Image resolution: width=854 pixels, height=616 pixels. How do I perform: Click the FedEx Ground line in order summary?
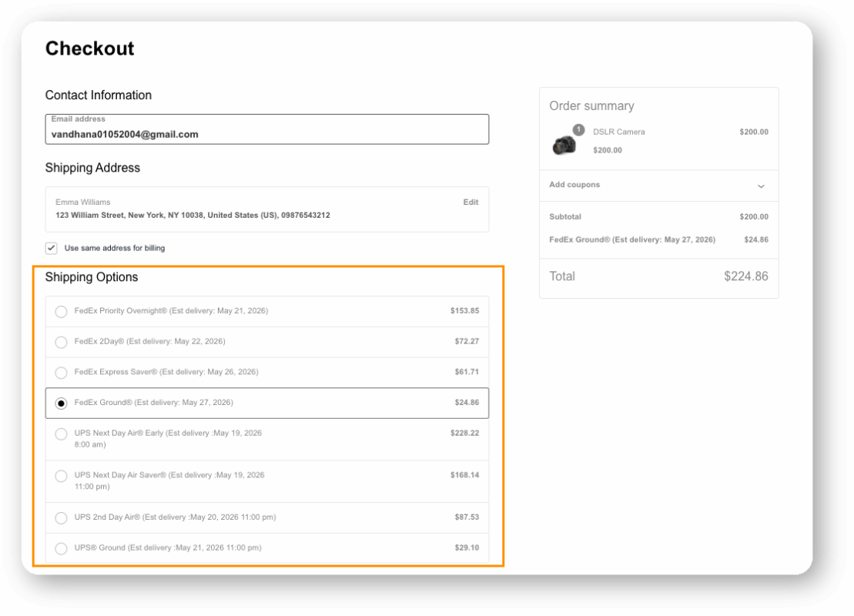(x=631, y=239)
